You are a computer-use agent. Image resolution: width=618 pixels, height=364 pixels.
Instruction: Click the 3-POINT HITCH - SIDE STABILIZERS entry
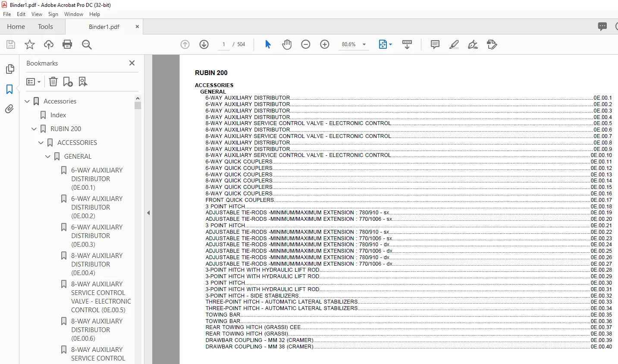[408, 296]
